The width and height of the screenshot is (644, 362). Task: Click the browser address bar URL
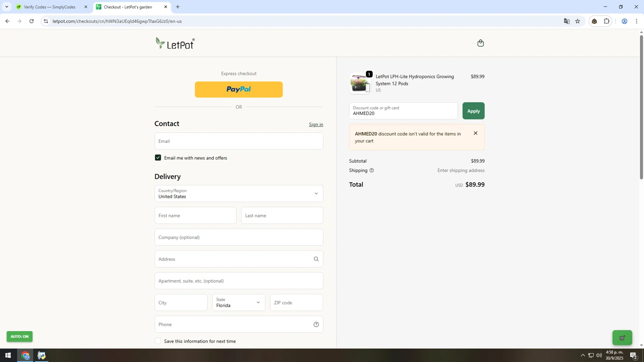click(117, 21)
